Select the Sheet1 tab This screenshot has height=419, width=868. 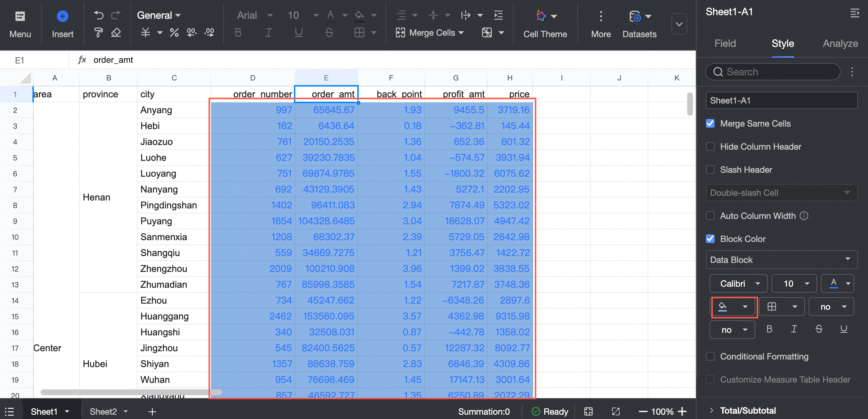pos(44,411)
